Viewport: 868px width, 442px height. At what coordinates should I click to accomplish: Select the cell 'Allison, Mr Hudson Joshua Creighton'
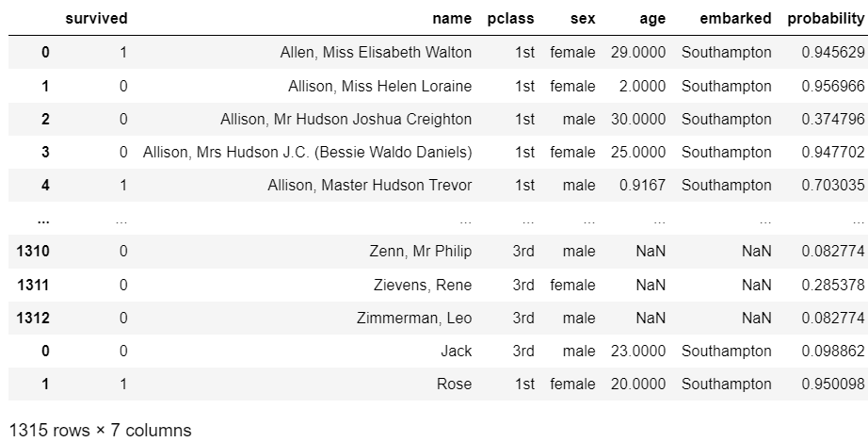click(346, 119)
